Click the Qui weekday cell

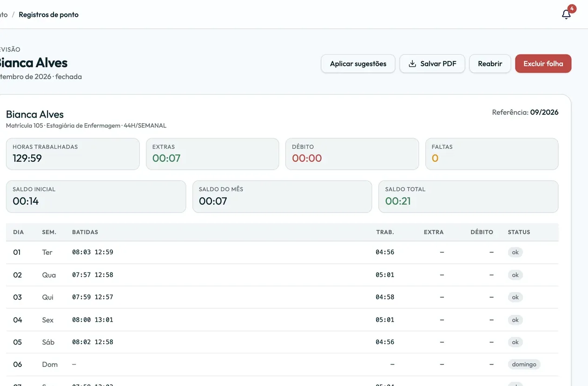click(48, 297)
